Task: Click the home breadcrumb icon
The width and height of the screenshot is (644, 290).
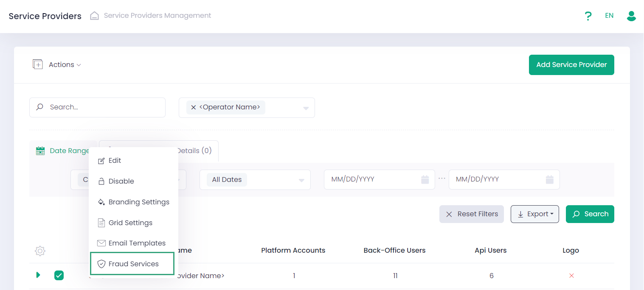Action: (x=95, y=16)
